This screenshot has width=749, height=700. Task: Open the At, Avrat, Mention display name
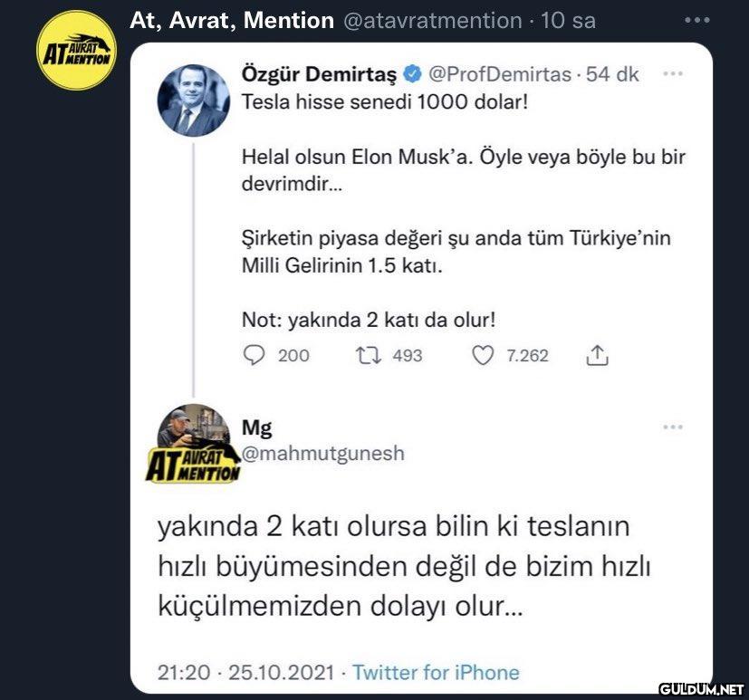click(x=232, y=20)
